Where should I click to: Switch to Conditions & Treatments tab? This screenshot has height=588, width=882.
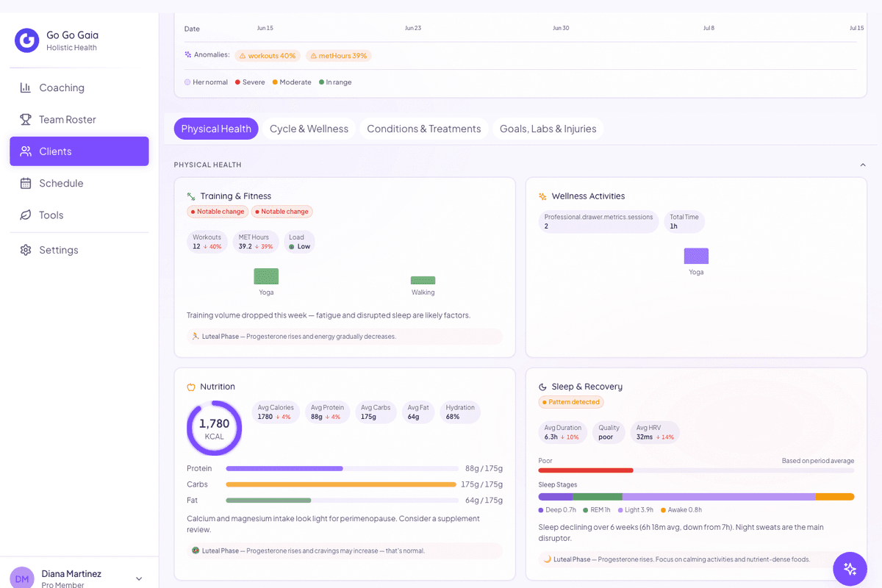(424, 129)
